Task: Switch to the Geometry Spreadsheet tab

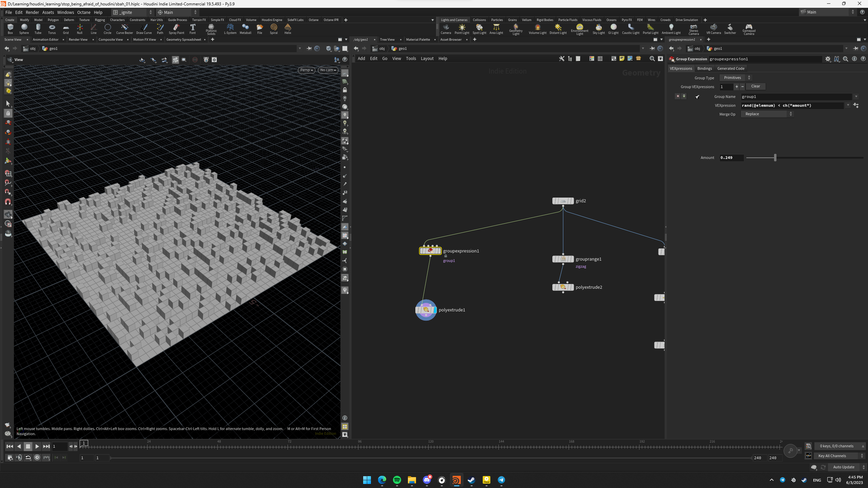Action: 183,40
